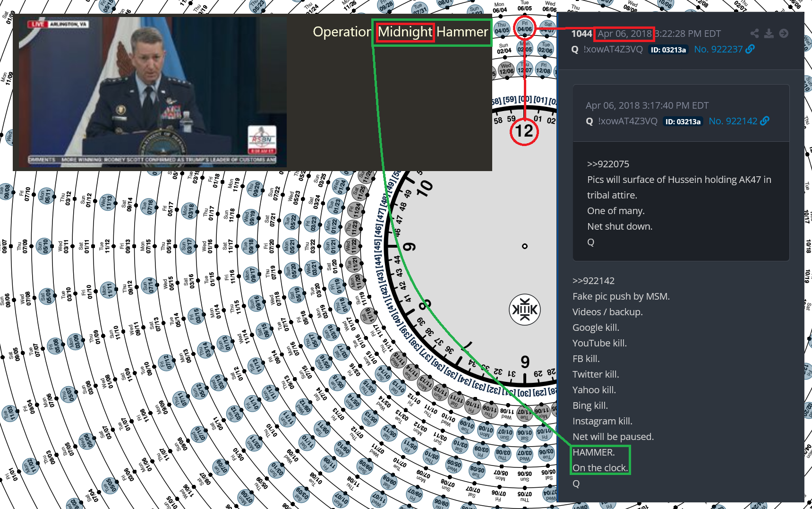The width and height of the screenshot is (812, 509).
Task: Select the Thu 04/05 date circle
Action: tap(502, 28)
